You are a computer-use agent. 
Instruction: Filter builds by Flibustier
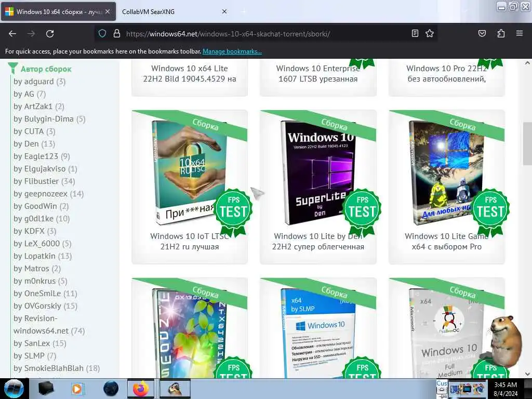(x=44, y=181)
